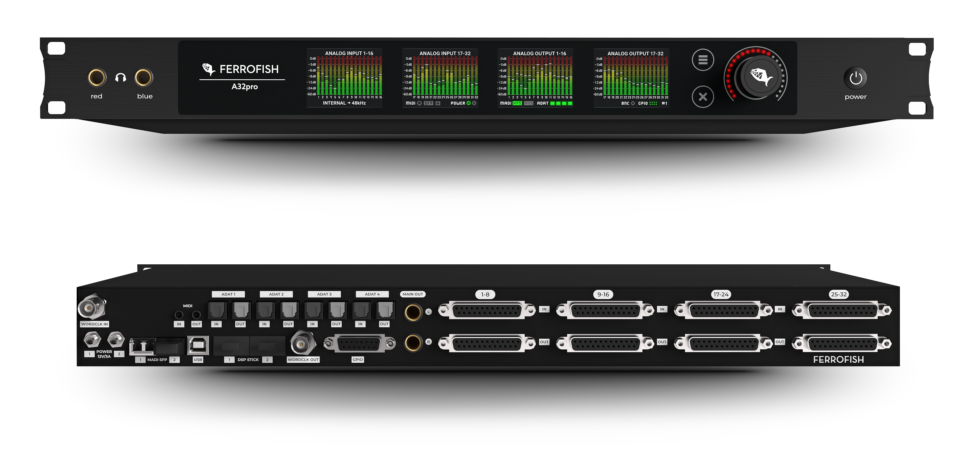Click the blue headphone jack
This screenshot has width=980, height=454.
[x=144, y=78]
